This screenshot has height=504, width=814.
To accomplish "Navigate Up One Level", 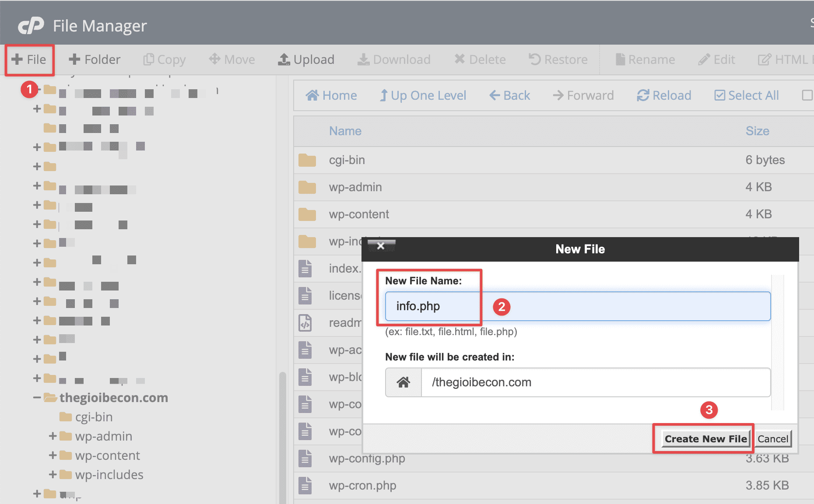I will [422, 95].
